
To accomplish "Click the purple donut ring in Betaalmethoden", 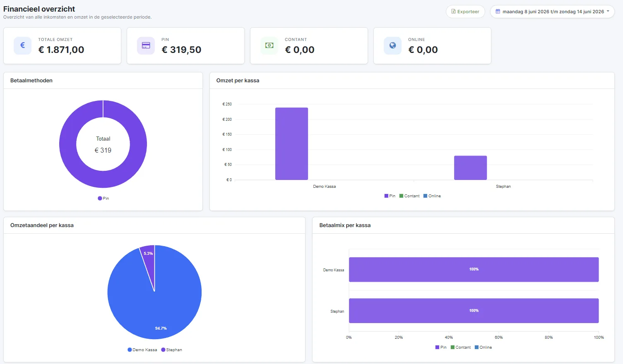I will coord(68,144).
